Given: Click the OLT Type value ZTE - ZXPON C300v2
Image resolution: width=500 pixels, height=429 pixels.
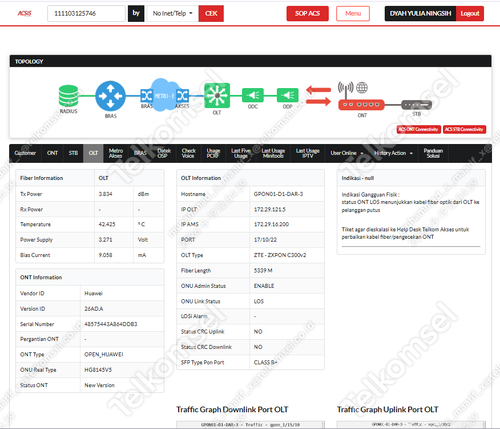Looking at the screenshot, I should [x=280, y=255].
